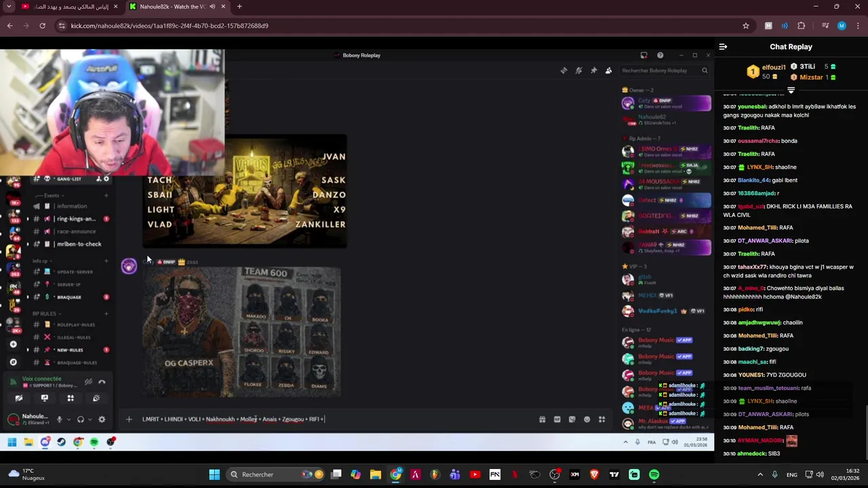Toggle the Discord member list
This screenshot has height=488, width=868.
(609, 70)
